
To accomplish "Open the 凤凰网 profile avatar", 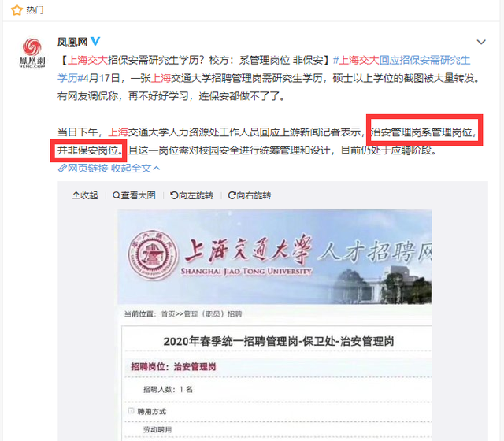I will (x=32, y=53).
